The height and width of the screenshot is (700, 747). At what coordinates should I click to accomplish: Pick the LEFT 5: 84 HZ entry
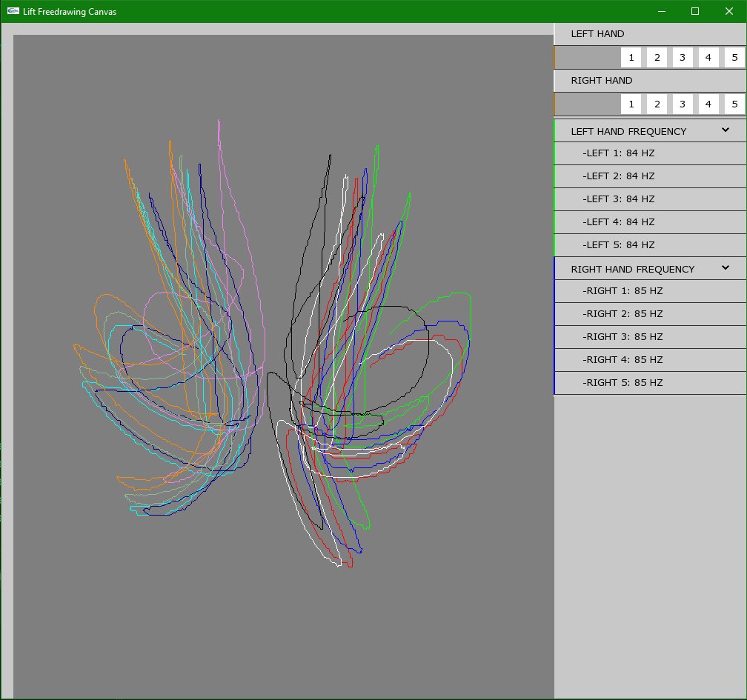pos(619,245)
